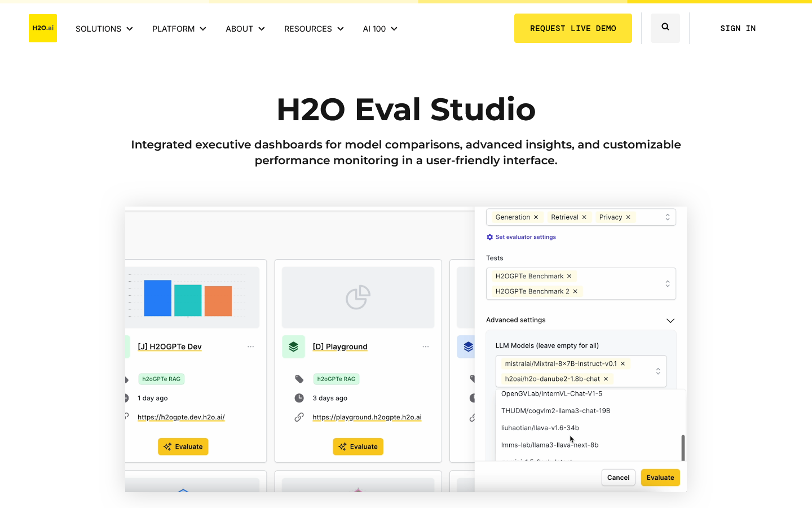Select liuhaotian/llava-v1.6-34b option
812x508 pixels.
(540, 428)
